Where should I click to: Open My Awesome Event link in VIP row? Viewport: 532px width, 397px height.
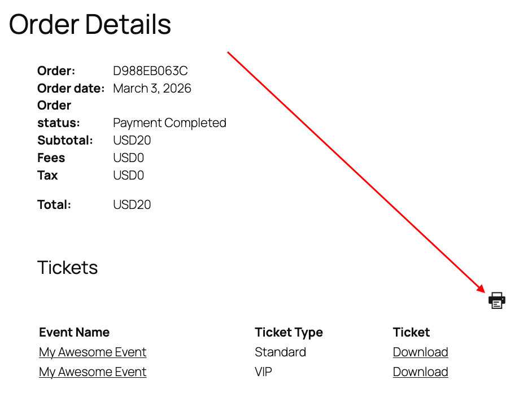pyautogui.click(x=93, y=372)
